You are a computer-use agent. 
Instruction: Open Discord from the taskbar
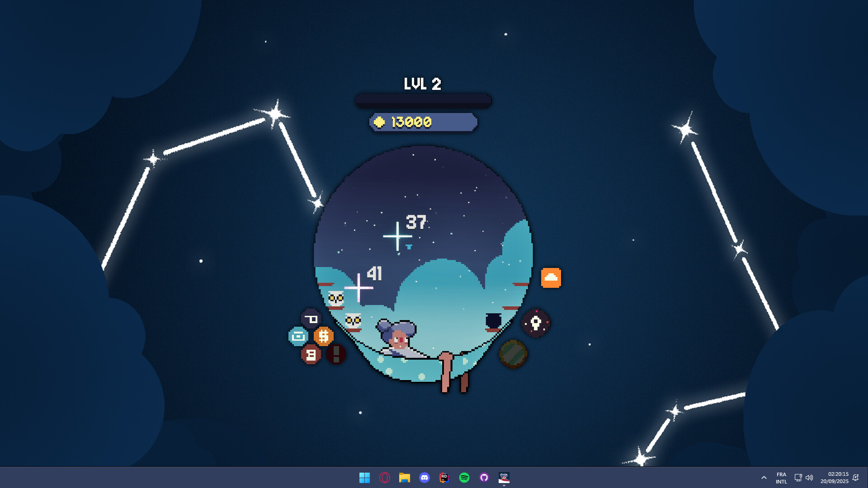pyautogui.click(x=424, y=478)
